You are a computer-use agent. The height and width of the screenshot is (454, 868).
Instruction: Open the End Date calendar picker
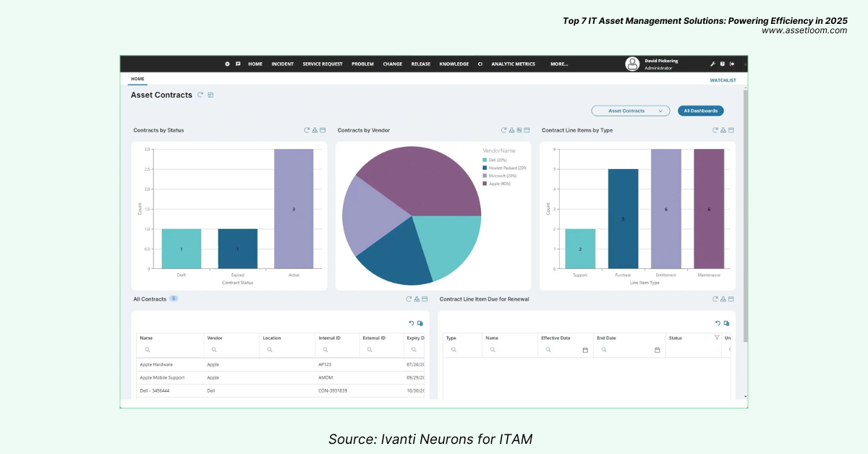658,350
